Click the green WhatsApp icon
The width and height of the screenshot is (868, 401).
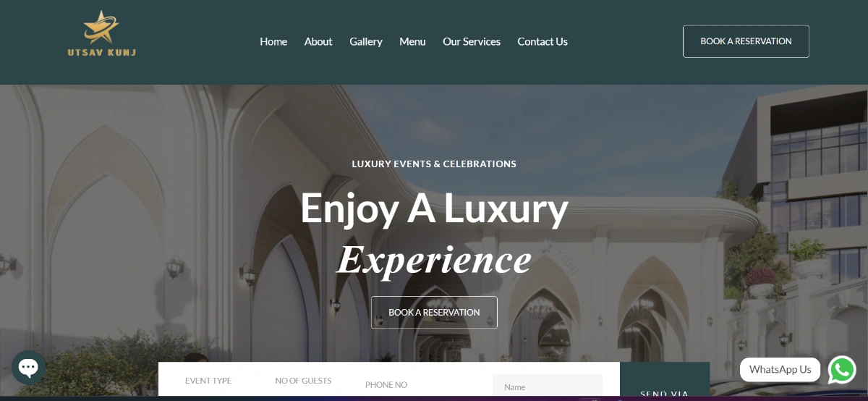[842, 370]
